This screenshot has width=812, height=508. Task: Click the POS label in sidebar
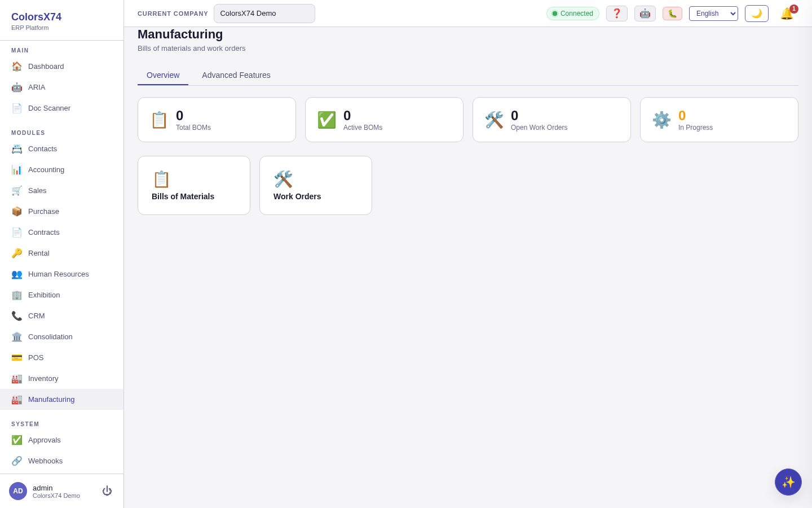pyautogui.click(x=36, y=357)
